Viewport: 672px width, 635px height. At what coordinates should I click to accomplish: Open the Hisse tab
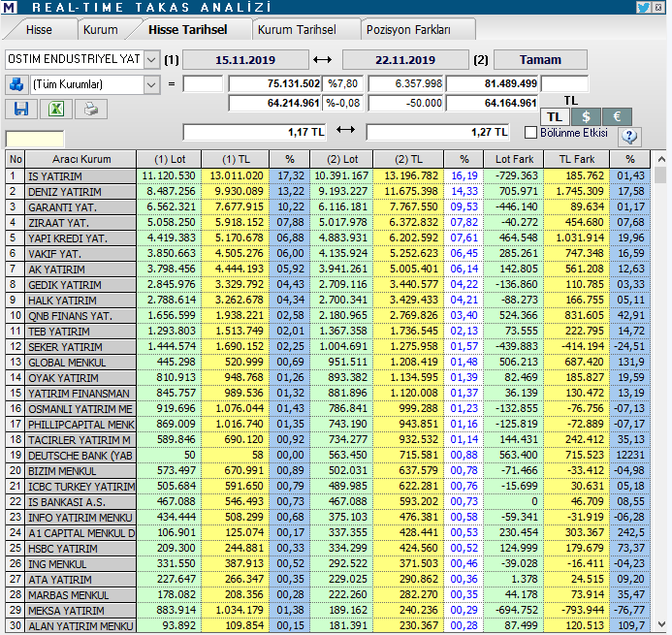click(x=39, y=29)
